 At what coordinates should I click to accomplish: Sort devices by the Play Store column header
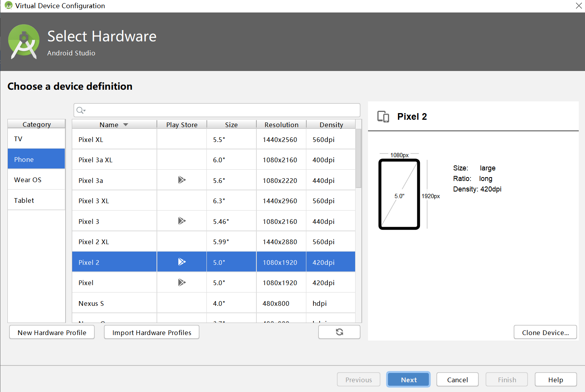(182, 125)
